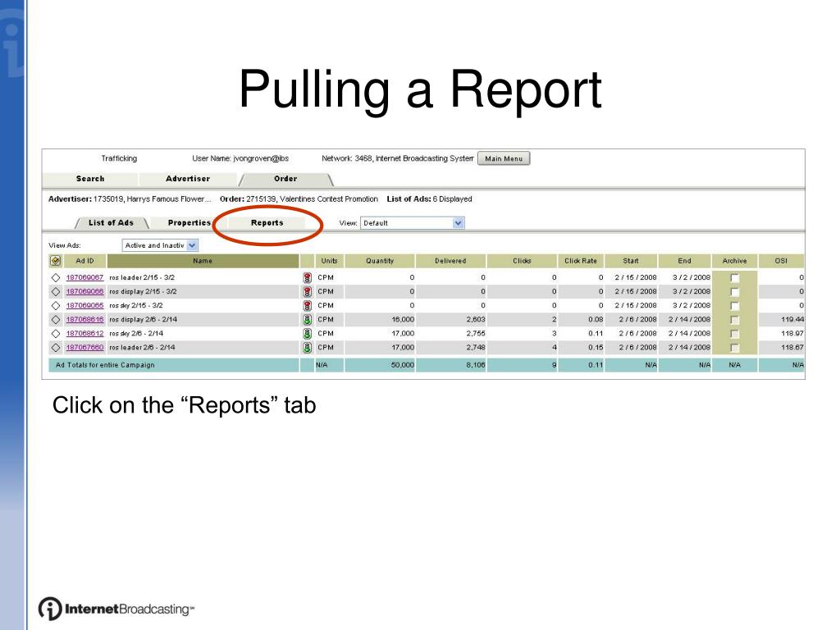Open the View Ads Active and Inactive dropdown
Viewport: 840px width, 630px height.
tap(160, 245)
